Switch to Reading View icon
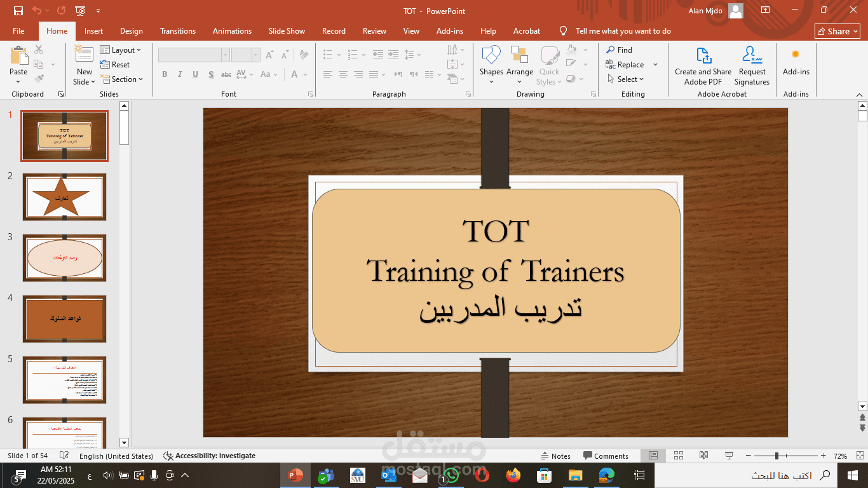The height and width of the screenshot is (488, 868). [703, 456]
